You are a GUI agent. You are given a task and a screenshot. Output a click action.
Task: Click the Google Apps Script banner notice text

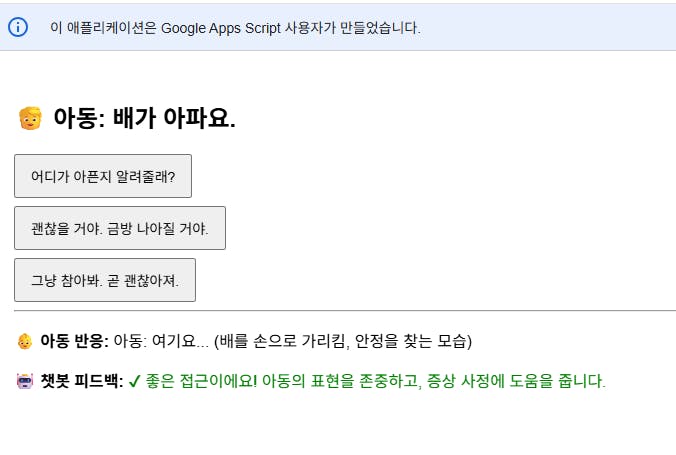tap(235, 28)
